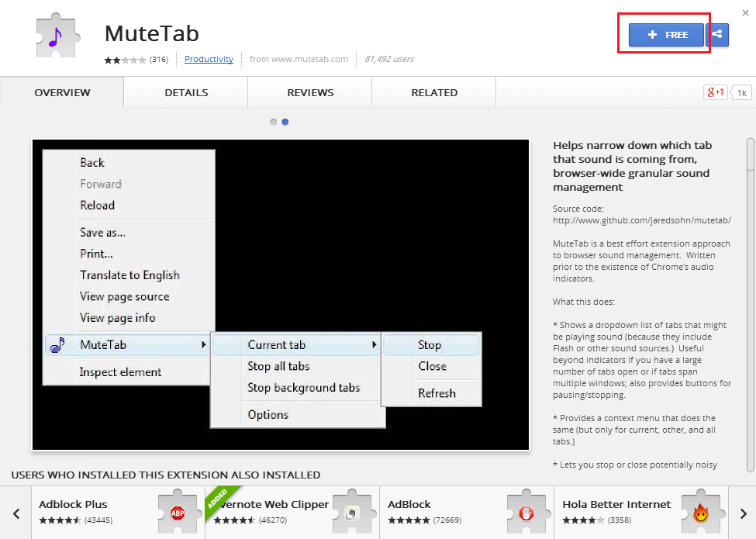Open the Hola Better Internet card
Screen dimensions: 756x539
(642, 513)
